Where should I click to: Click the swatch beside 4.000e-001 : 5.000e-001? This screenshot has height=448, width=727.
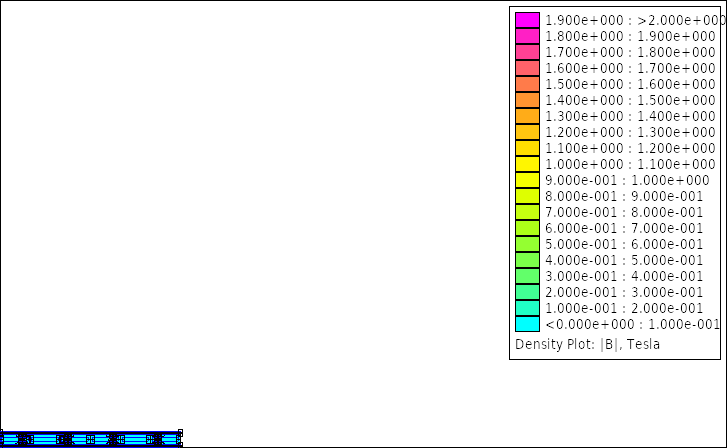pos(527,260)
